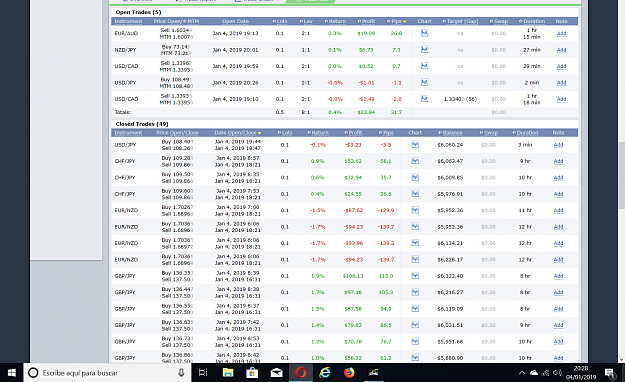This screenshot has width=625, height=382.
Task: Open chart for USD/CAD trade opened 19:59
Action: [x=424, y=66]
